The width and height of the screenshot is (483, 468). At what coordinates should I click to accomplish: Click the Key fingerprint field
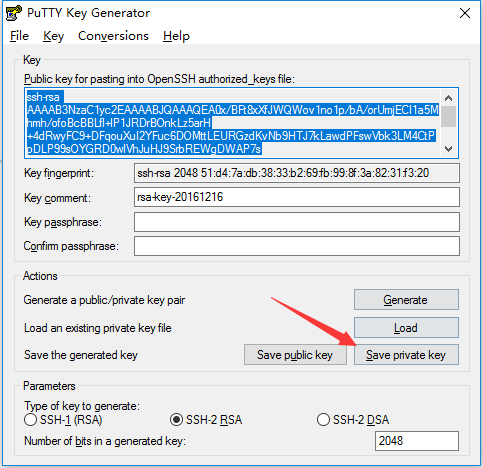(297, 173)
